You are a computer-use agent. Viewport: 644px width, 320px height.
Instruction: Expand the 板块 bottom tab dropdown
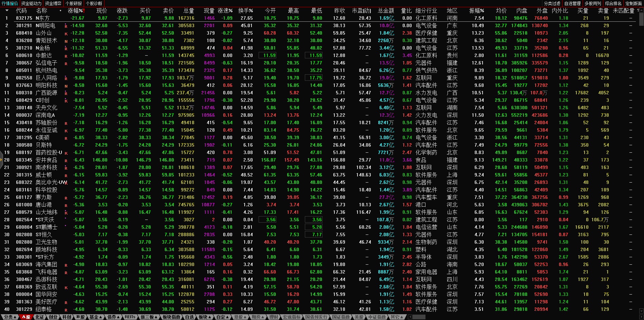tap(205, 317)
